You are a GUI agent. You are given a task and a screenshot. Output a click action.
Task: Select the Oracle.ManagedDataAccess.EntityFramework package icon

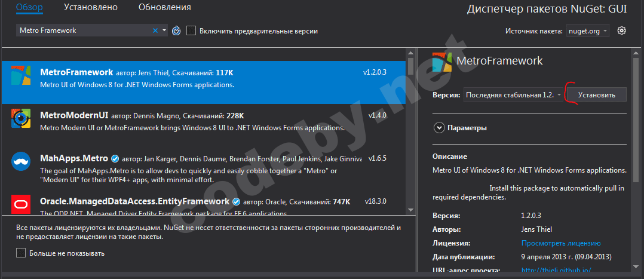pyautogui.click(x=21, y=204)
